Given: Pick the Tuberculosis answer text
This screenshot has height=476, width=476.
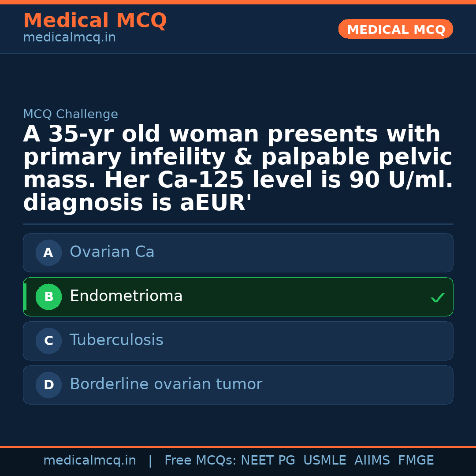Looking at the screenshot, I should [116, 340].
